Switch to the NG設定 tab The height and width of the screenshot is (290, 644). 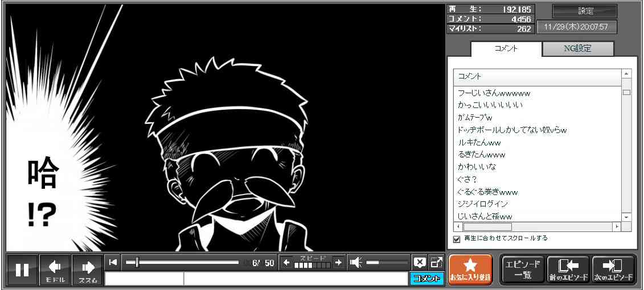coord(577,49)
